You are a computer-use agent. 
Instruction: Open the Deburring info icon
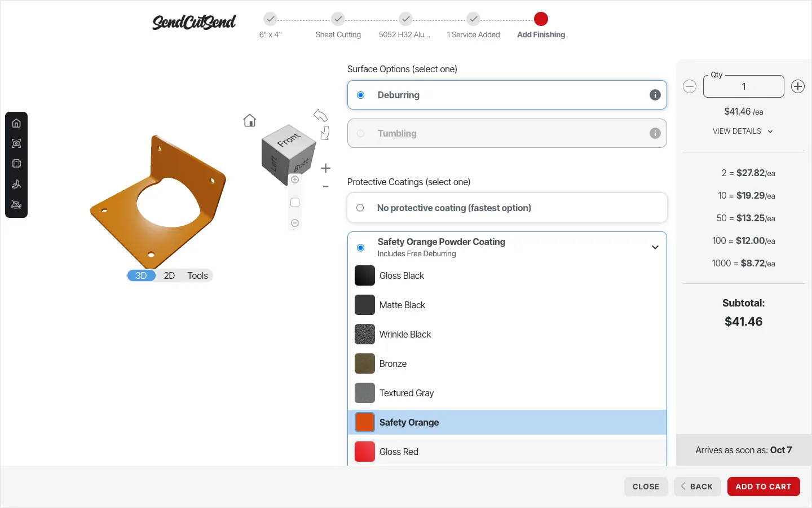655,95
